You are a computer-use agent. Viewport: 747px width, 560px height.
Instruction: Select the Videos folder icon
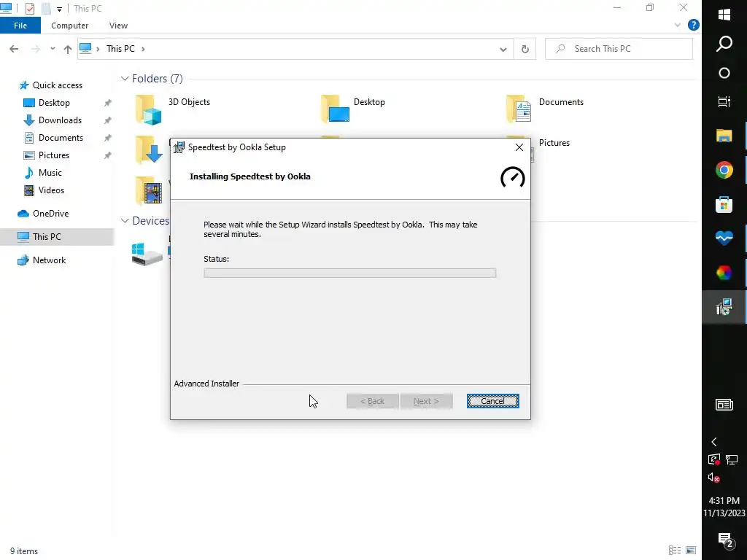149,190
